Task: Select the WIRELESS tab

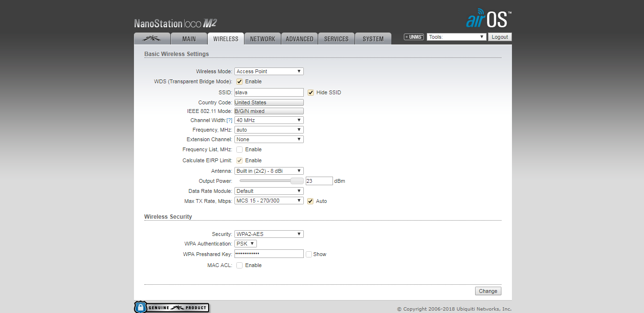Action: 226,39
